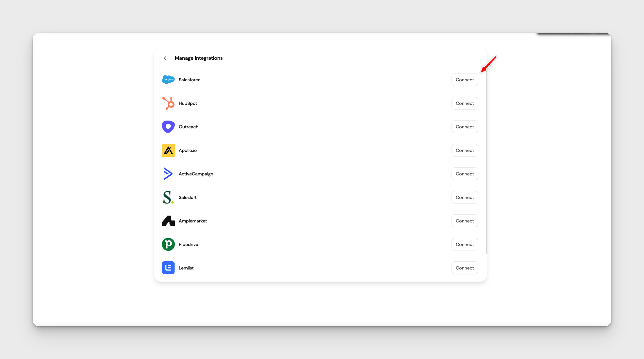Screen dimensions: 644x359
Task: Click the ActiveCampaign blue arrow icon
Action: [x=168, y=174]
